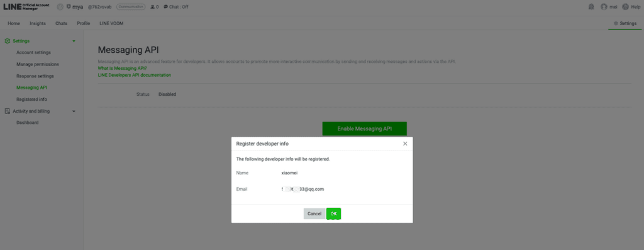Viewport: 644px width, 250px height.
Task: Click the Chat : Off label
Action: coord(179,7)
